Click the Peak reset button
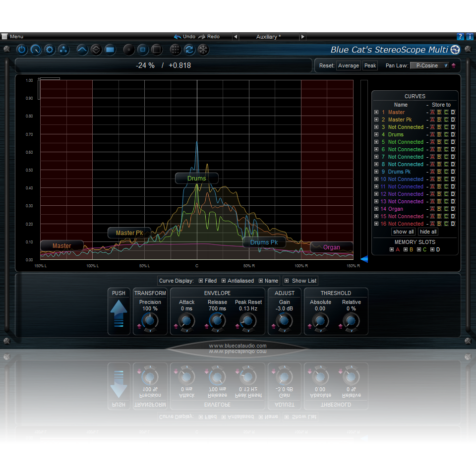The width and height of the screenshot is (476, 476). pyautogui.click(x=370, y=65)
